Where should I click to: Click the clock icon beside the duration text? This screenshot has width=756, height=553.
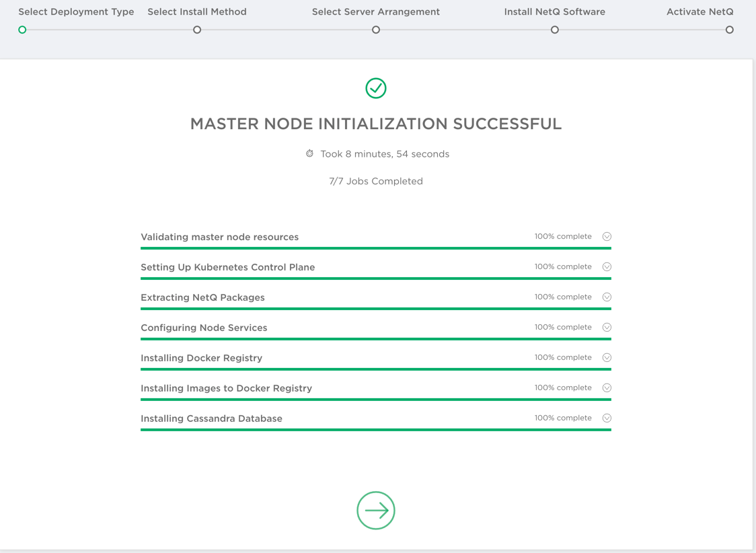tap(309, 153)
